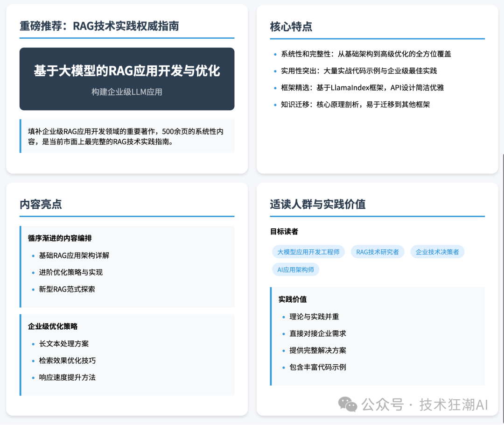This screenshot has width=504, height=425.
Task: Select the 大模型应用开发工程师 tag
Action: point(308,251)
